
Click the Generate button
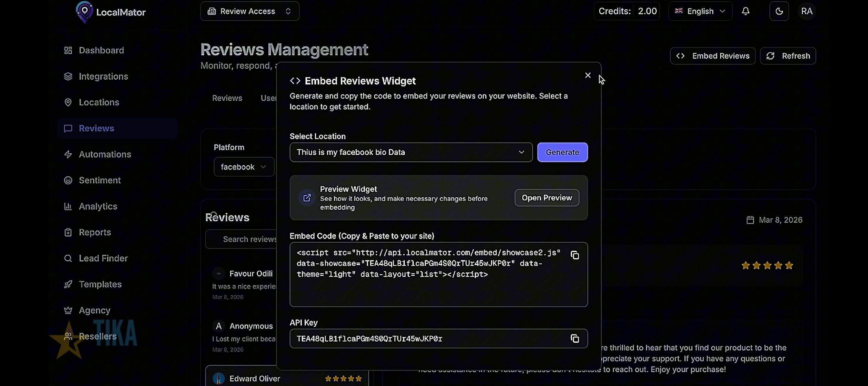coord(562,152)
